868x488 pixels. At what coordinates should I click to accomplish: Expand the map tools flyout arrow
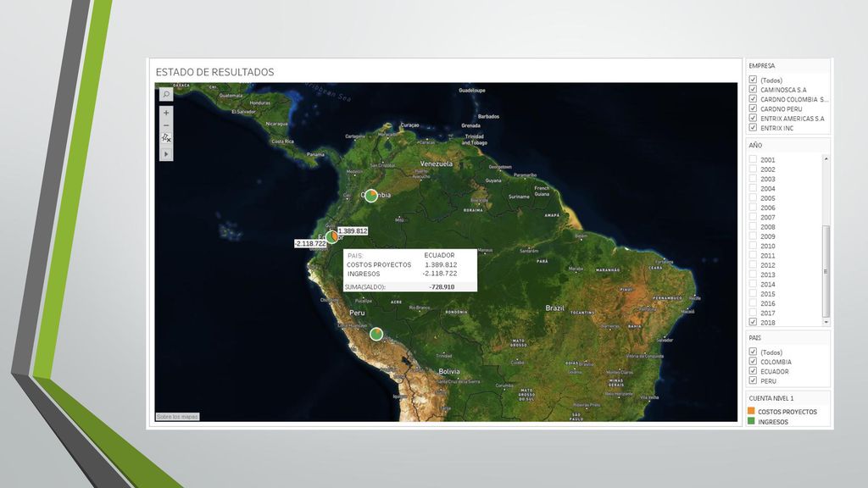coord(166,154)
